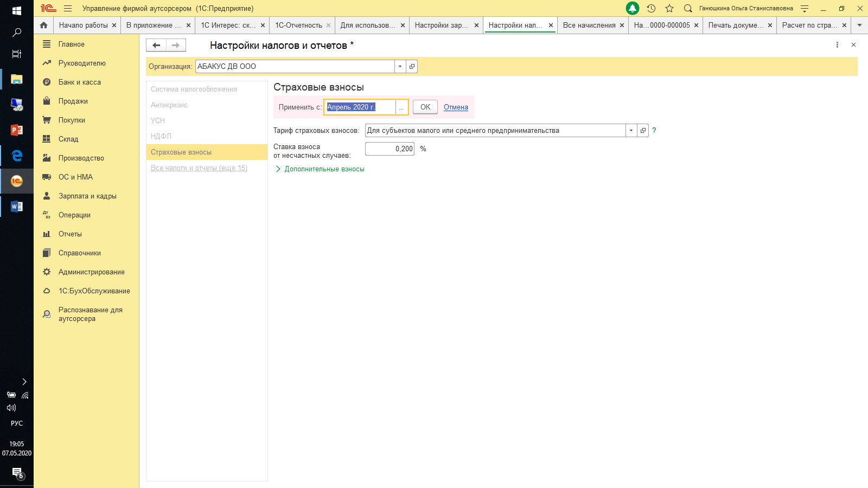Show the full list of open tabs
This screenshot has width=868, height=488.
[859, 25]
